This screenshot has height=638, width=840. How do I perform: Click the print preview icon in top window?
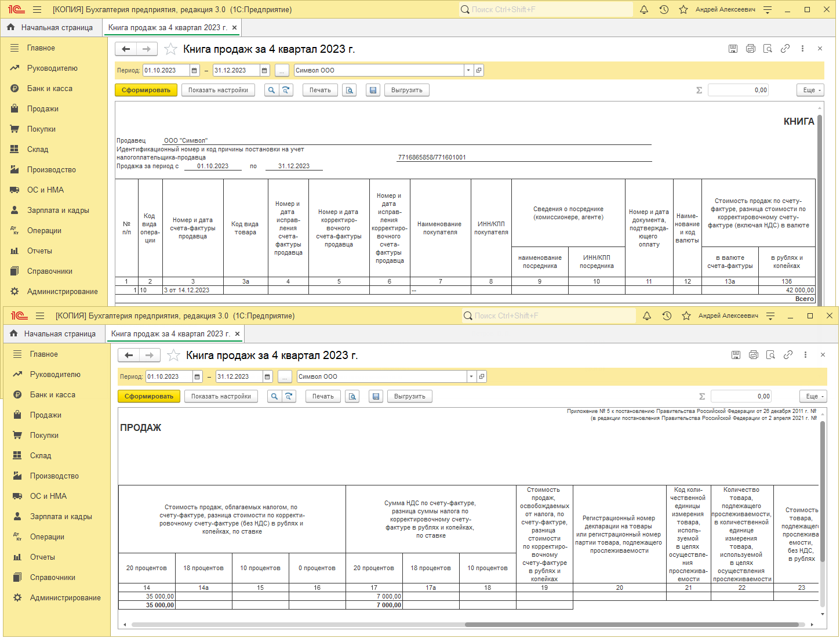pos(349,90)
